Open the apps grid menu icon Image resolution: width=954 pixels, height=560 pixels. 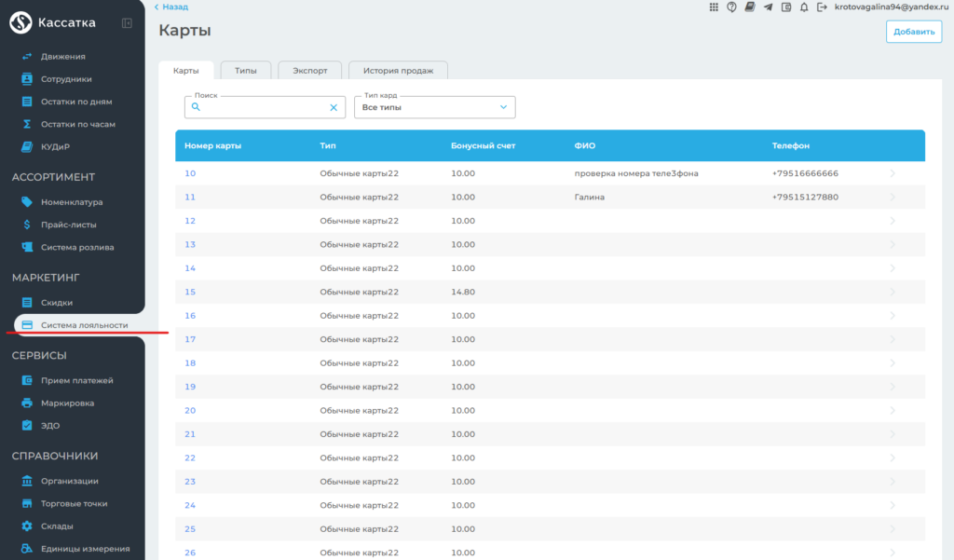coord(715,7)
